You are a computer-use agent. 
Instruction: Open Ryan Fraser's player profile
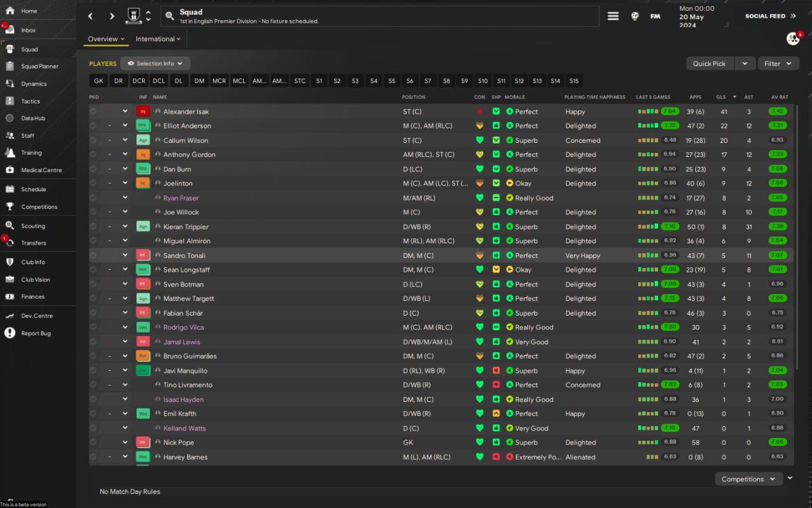click(x=181, y=197)
